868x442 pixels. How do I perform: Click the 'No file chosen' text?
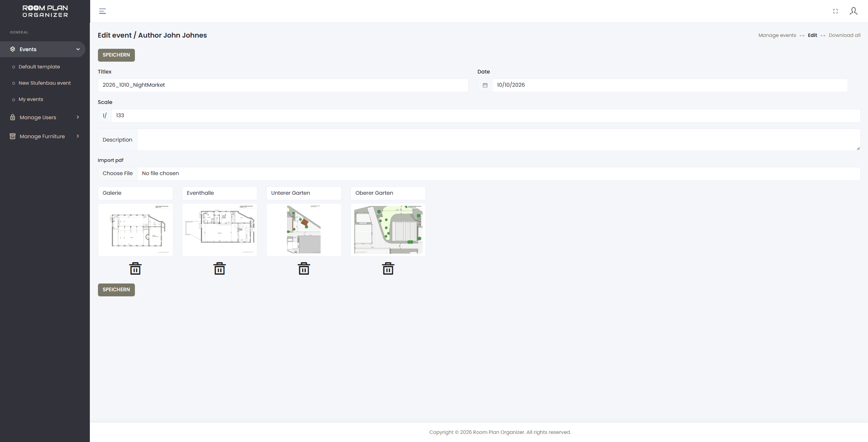[x=160, y=173]
